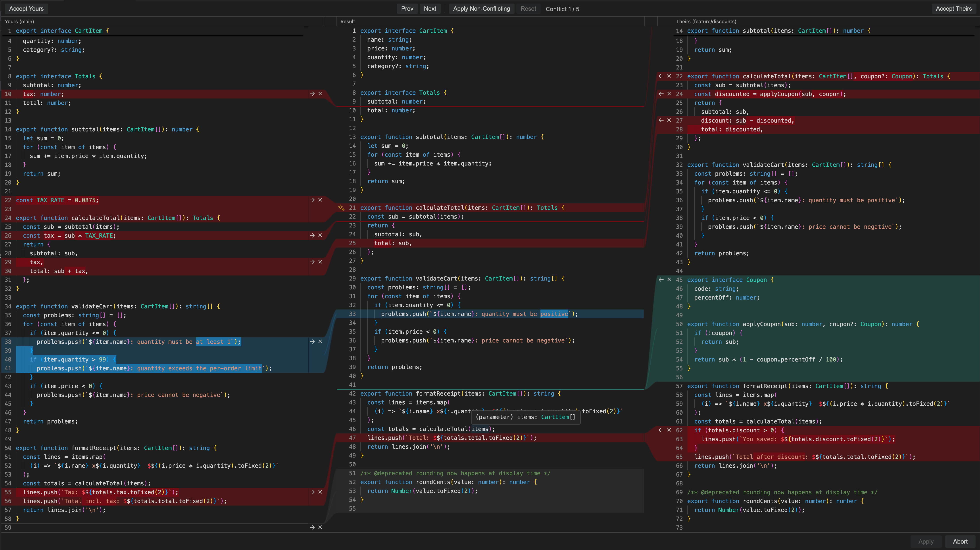The image size is (980, 550).
Task: Abort the merge
Action: click(960, 542)
